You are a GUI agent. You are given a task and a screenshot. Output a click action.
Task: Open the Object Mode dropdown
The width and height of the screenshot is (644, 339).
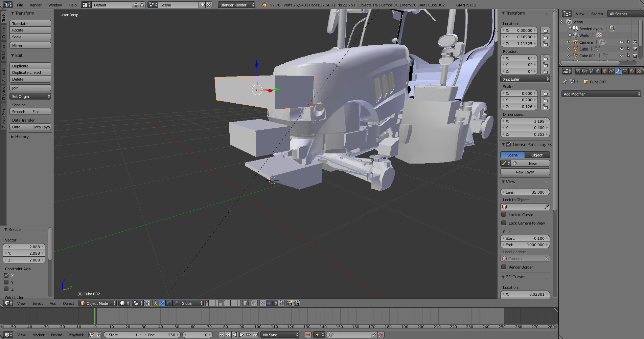[x=98, y=303]
